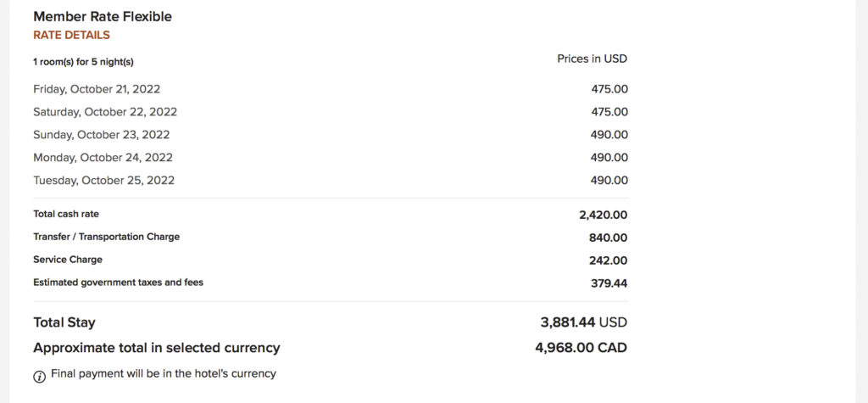
Task: Select the Saturday, October 22, 2022 date
Action: [105, 112]
